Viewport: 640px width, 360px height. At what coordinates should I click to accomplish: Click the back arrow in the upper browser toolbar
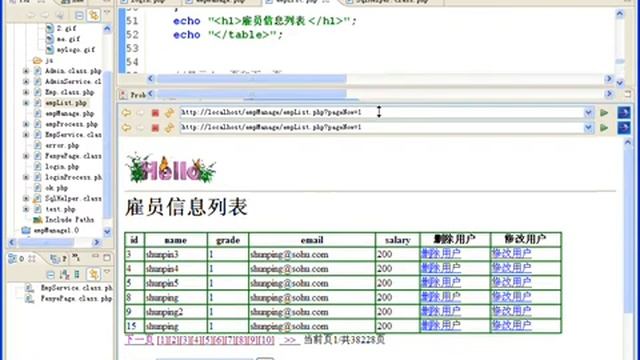tap(126, 113)
